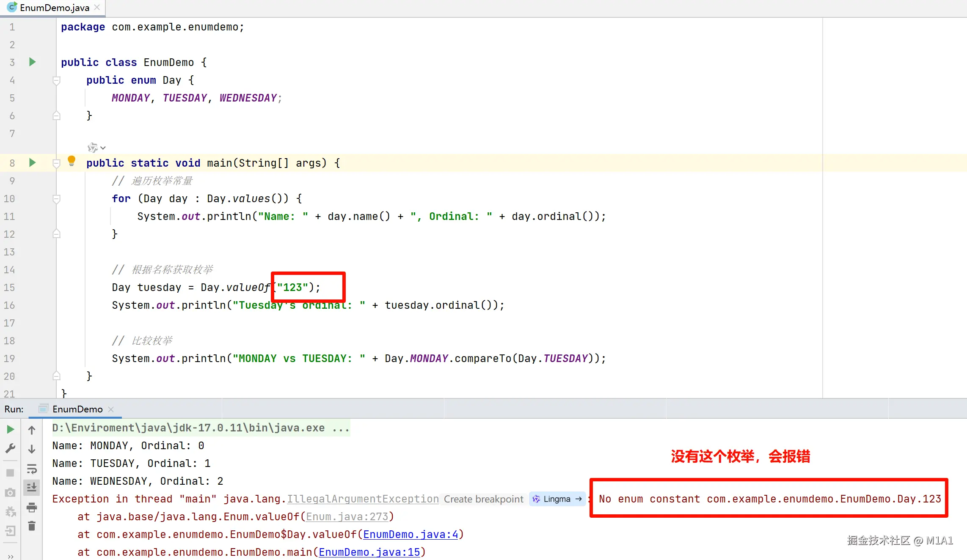Toggle scroll to end of console
967x560 pixels.
point(32,488)
